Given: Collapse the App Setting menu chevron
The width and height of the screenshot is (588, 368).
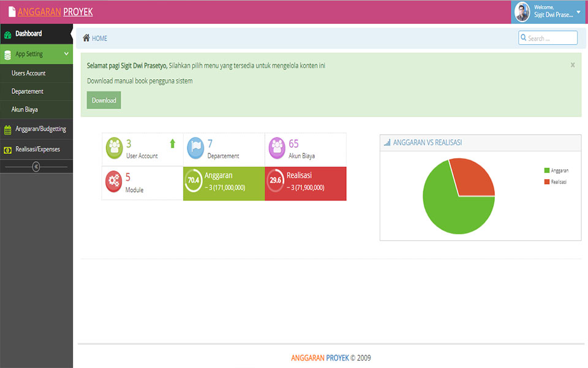Looking at the screenshot, I should point(66,54).
